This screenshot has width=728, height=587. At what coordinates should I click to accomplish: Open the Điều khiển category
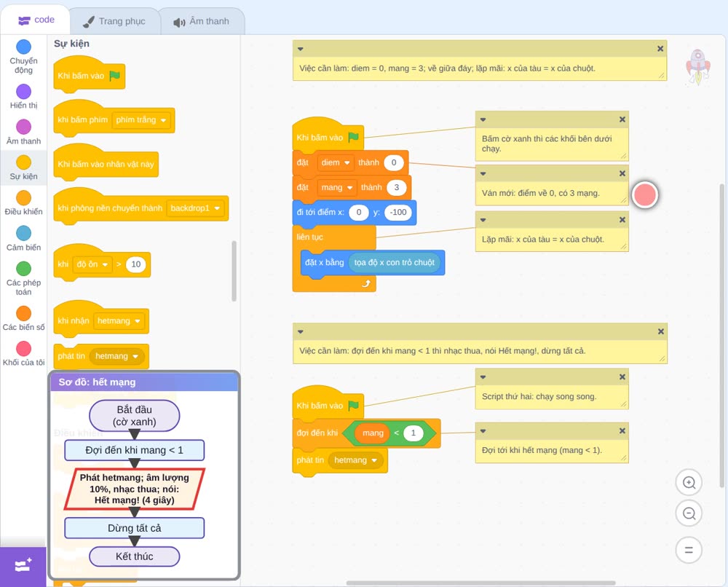pyautogui.click(x=24, y=198)
